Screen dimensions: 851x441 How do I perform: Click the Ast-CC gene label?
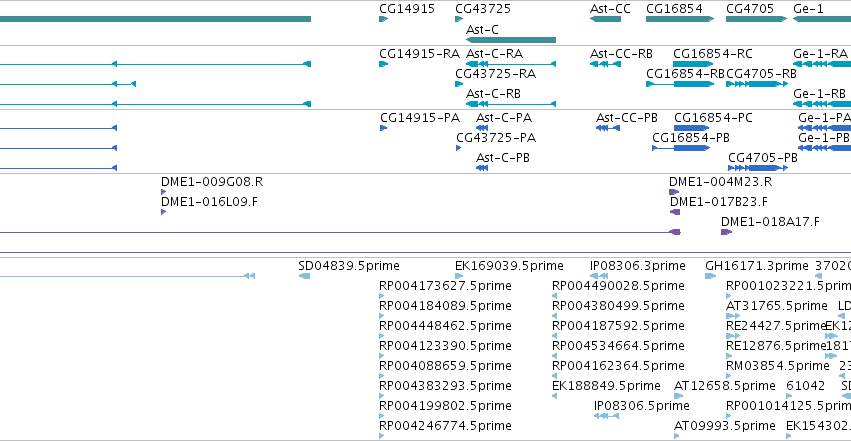point(611,9)
